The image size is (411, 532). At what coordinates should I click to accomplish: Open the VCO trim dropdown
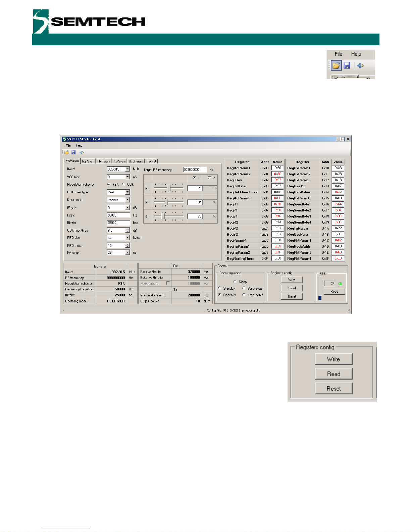(x=127, y=177)
